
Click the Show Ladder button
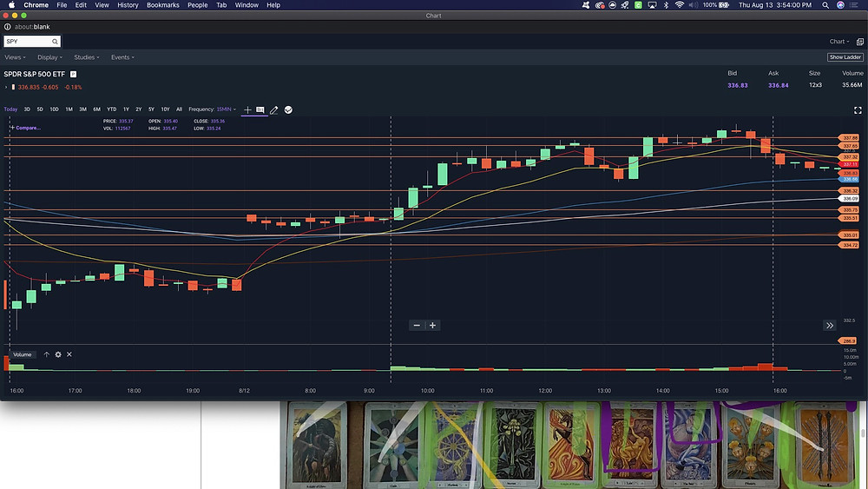point(845,57)
